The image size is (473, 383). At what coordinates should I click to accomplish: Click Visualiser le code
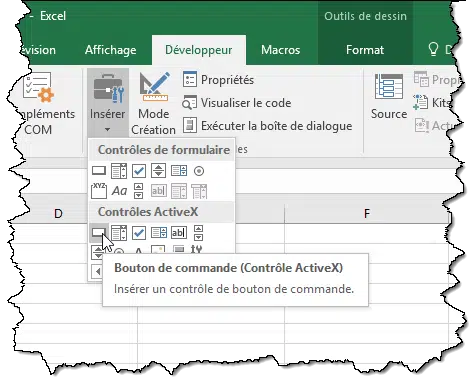237,103
